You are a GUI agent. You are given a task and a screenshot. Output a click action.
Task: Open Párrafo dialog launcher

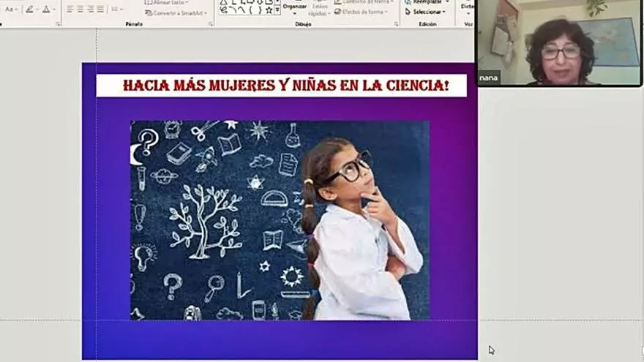coord(211,24)
